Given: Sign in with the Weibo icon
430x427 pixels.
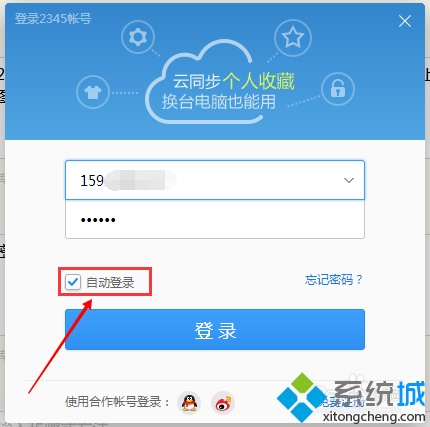Looking at the screenshot, I should click(x=223, y=403).
